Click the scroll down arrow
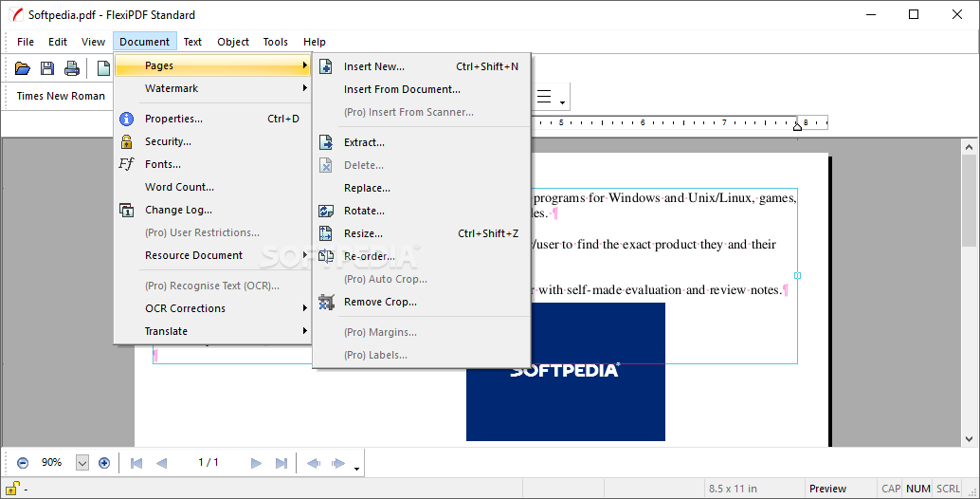This screenshot has height=499, width=980. pyautogui.click(x=969, y=439)
